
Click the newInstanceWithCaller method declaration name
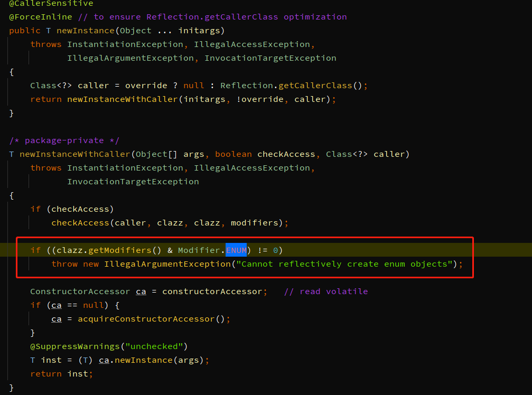tap(75, 154)
